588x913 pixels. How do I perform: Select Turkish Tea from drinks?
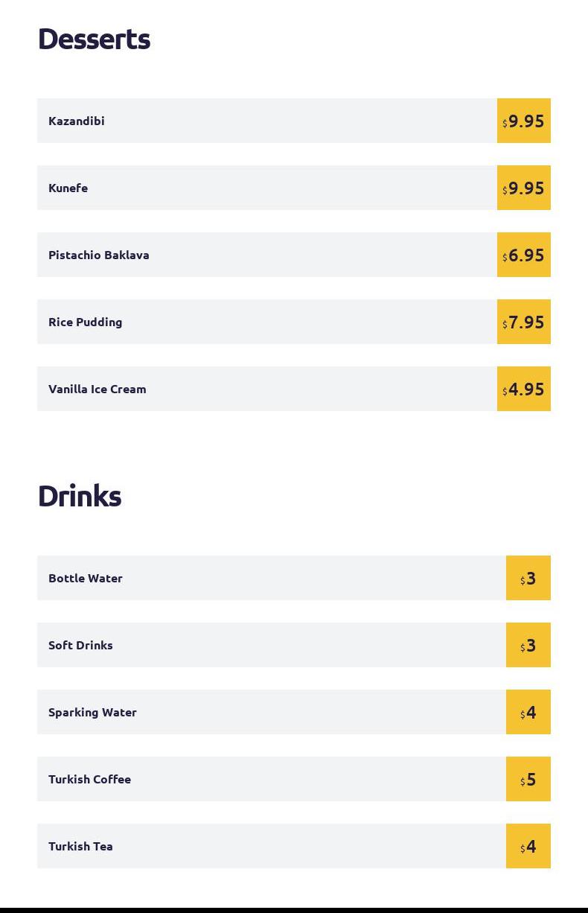(x=81, y=846)
